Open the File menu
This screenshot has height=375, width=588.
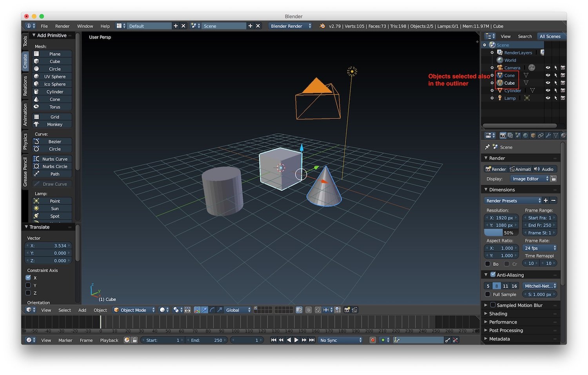[x=44, y=26]
